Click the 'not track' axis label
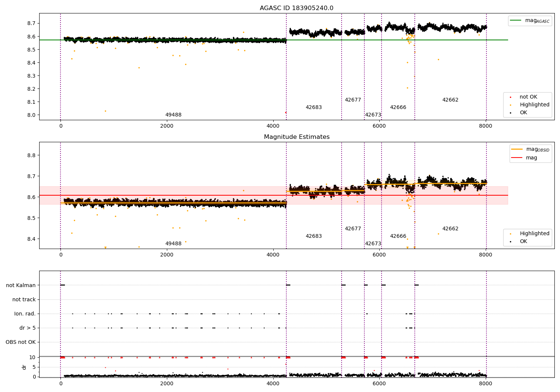 point(24,300)
